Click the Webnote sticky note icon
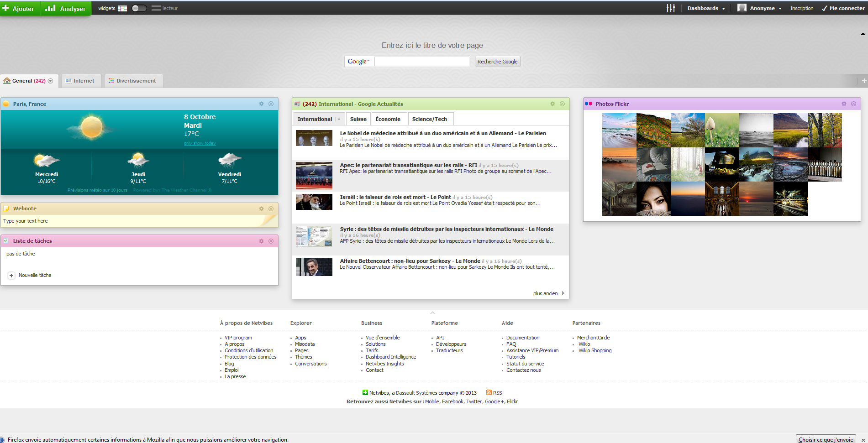Image resolution: width=868 pixels, height=443 pixels. (x=6, y=208)
